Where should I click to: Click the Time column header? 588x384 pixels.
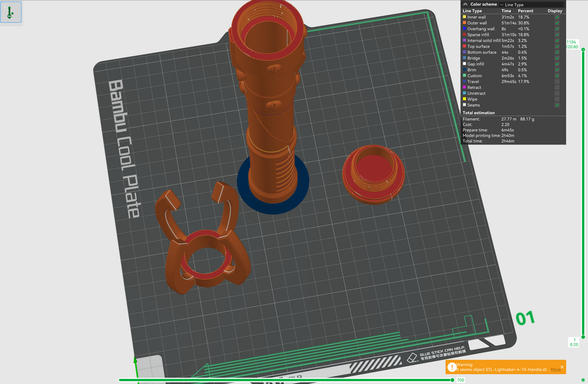click(x=506, y=11)
